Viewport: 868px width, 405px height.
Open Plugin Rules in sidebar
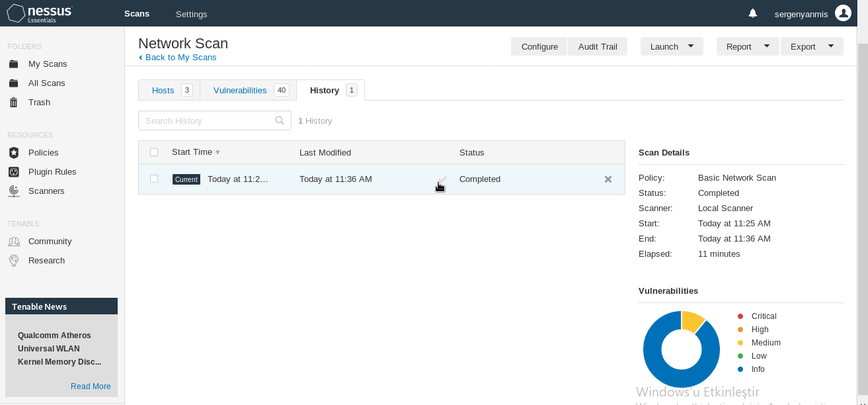click(x=52, y=172)
